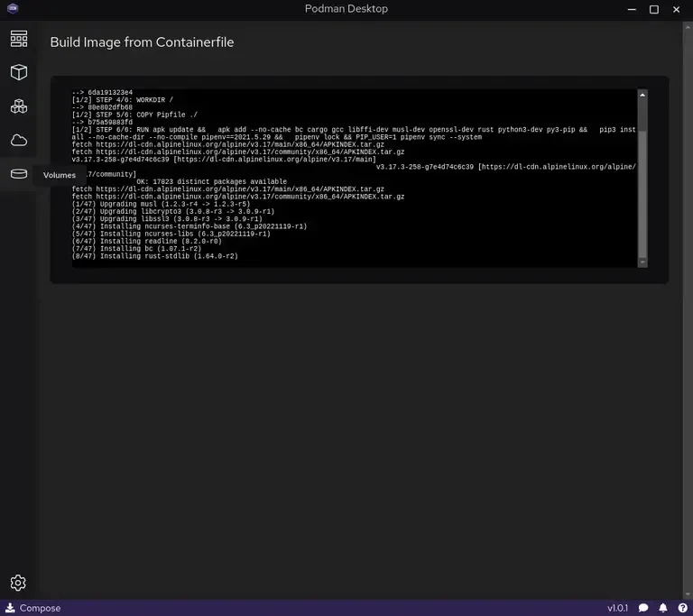Image resolution: width=693 pixels, height=616 pixels.
Task: Click '(5/47) Installing ncurses-libs' line
Action: [171, 234]
